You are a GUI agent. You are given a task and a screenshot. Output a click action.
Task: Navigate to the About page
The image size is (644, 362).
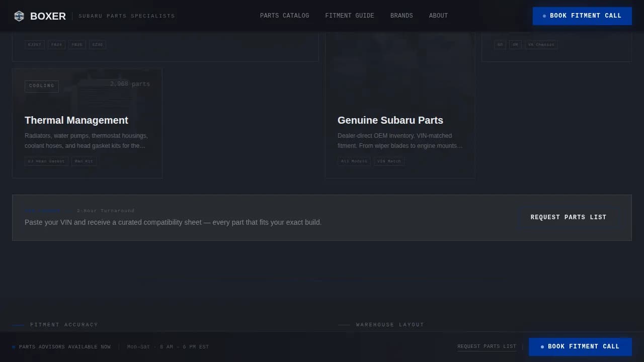pos(438,16)
